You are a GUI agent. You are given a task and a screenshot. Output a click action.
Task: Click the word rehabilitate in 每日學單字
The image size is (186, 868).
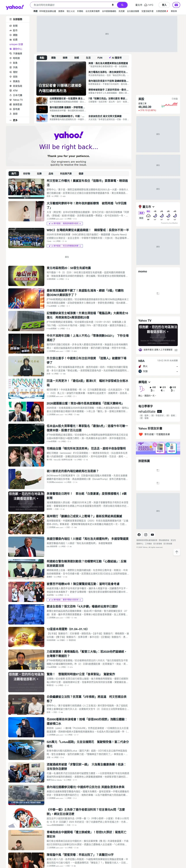point(147,411)
